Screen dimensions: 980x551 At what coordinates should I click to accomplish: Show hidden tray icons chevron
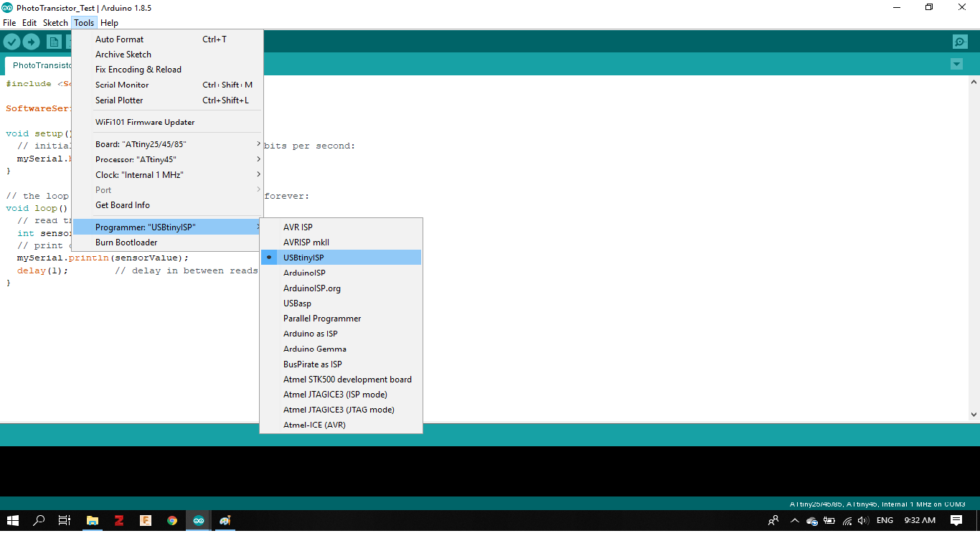pos(794,521)
